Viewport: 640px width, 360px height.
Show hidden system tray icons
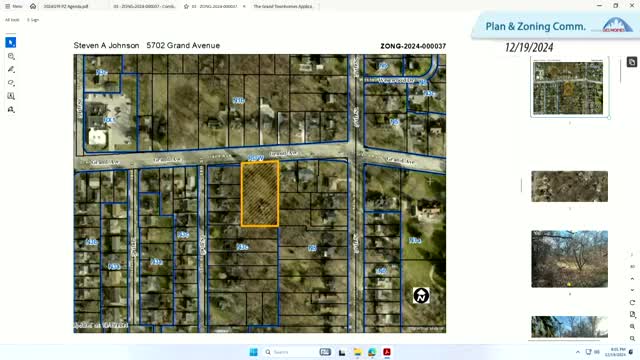click(578, 352)
